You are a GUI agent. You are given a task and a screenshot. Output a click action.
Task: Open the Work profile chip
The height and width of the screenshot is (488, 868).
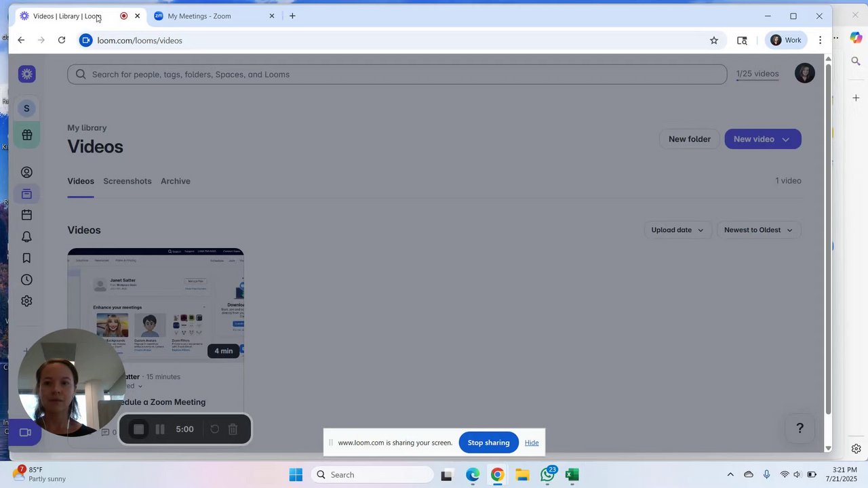click(786, 41)
